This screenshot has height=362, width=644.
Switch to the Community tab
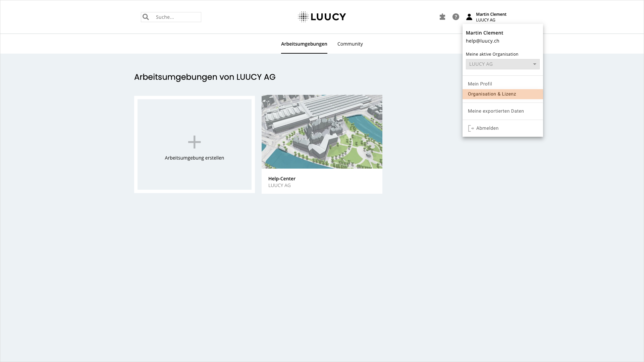pyautogui.click(x=350, y=44)
